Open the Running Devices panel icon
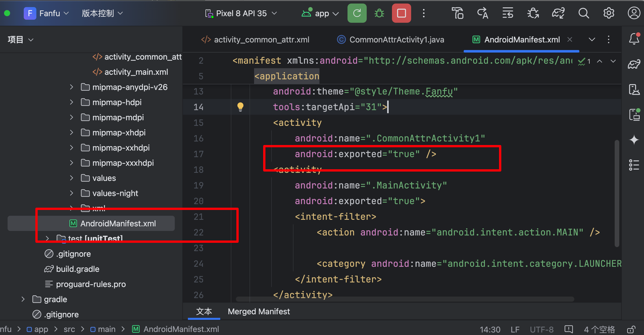Viewport: 644px width, 335px height. 634,114
